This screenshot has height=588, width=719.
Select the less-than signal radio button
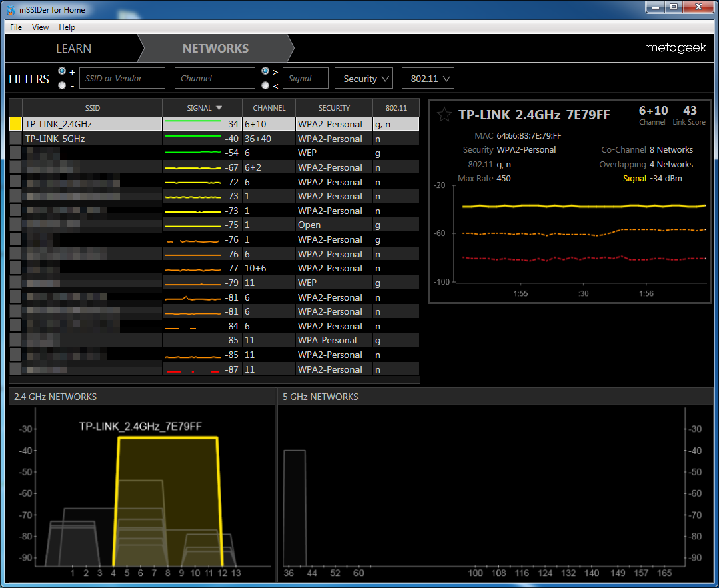[x=265, y=85]
